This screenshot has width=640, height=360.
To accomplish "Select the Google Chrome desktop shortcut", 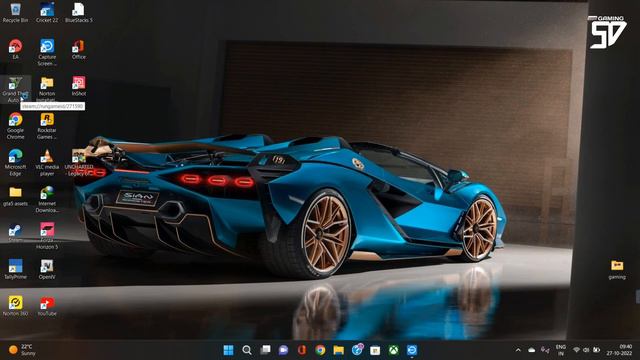I will tap(16, 126).
